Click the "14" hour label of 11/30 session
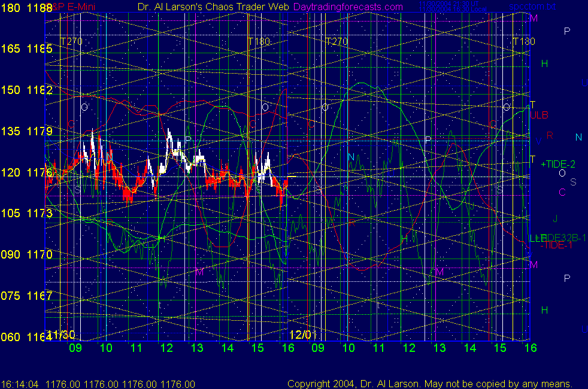Image resolution: width=588 pixels, height=389 pixels. (228, 348)
